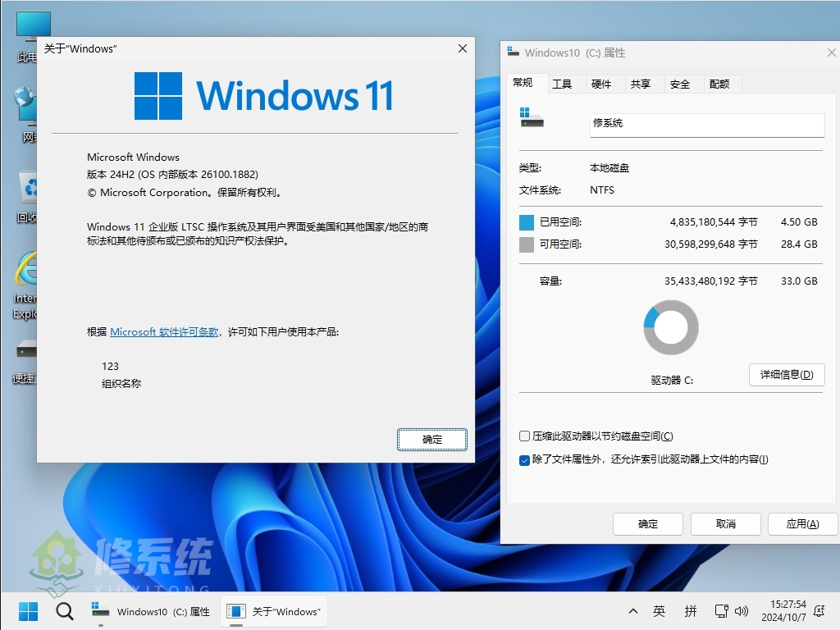The image size is (840, 630).
Task: Uncheck the index file contents checkbox
Action: 524,459
